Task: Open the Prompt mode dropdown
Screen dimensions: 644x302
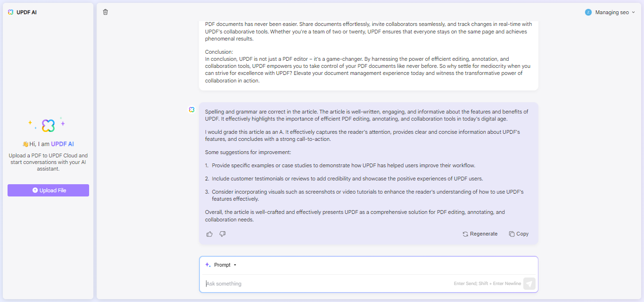Action: point(225,265)
